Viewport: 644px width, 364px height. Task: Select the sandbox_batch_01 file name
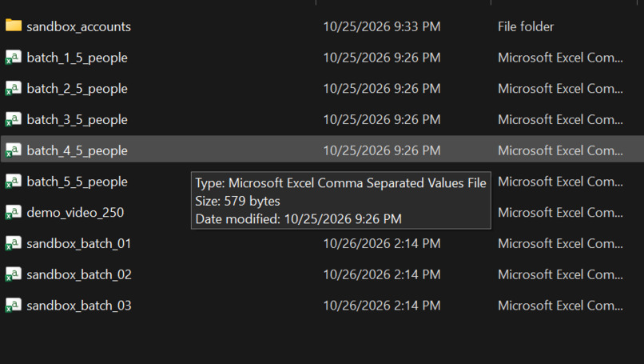pyautogui.click(x=79, y=244)
